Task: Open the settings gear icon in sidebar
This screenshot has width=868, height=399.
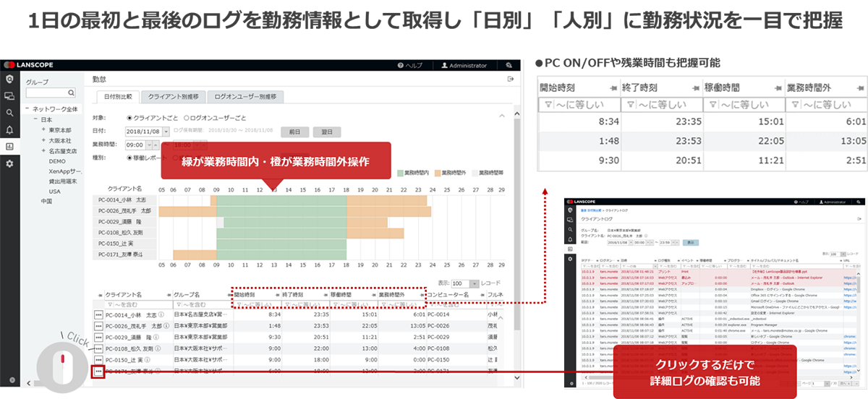Action: [9, 163]
